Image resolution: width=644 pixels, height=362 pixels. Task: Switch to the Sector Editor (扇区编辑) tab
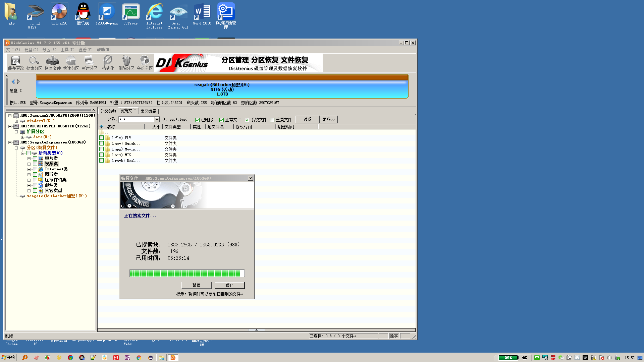tap(148, 111)
